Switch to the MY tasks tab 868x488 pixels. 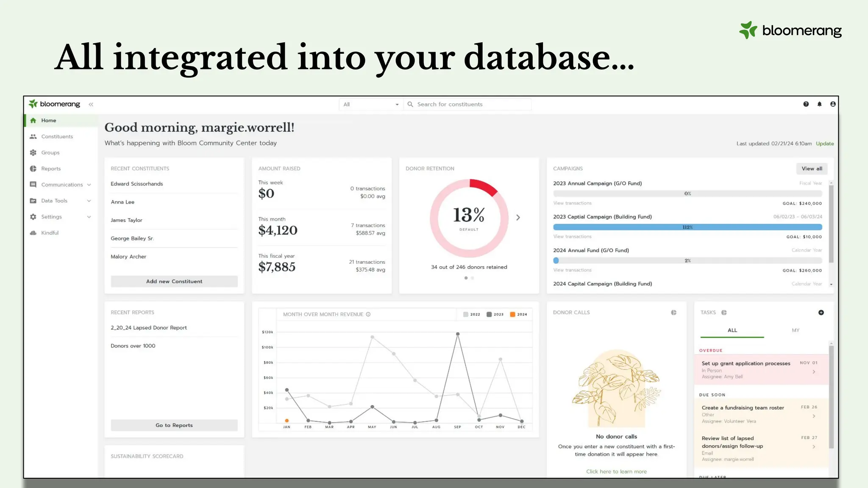click(796, 330)
